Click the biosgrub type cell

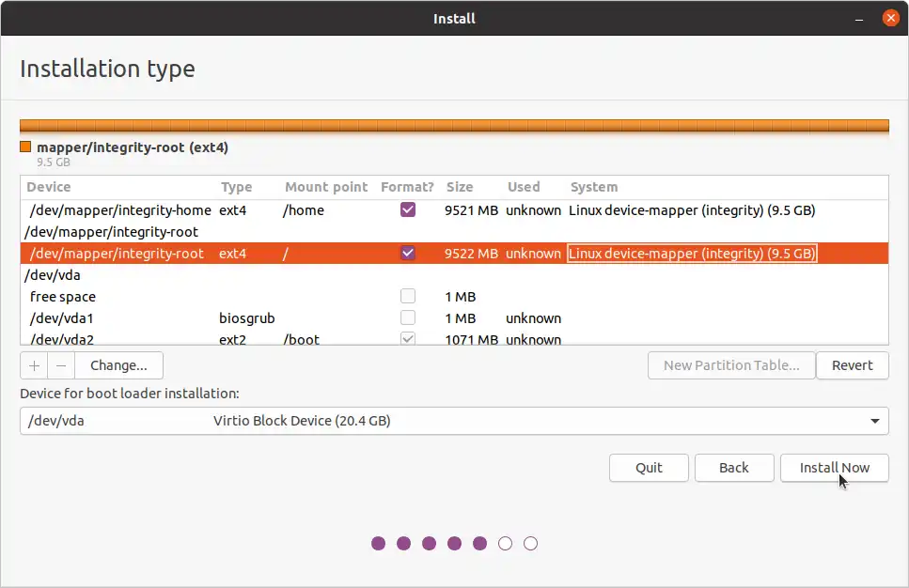click(247, 318)
